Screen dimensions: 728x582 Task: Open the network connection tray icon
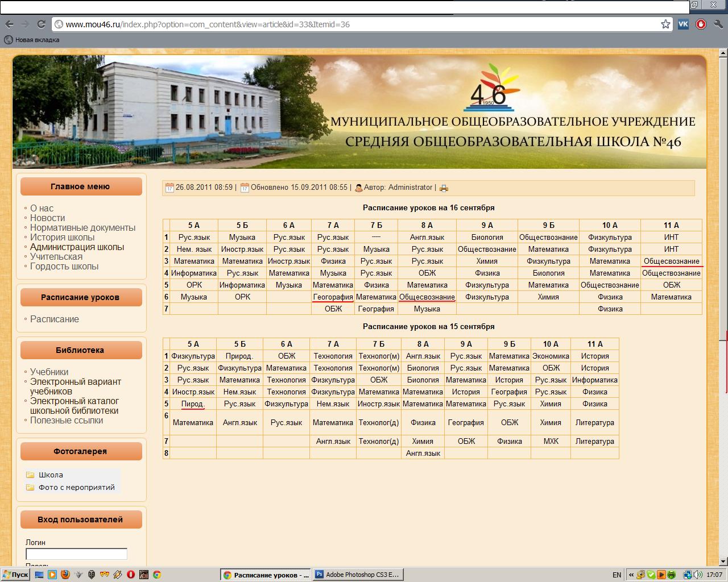pyautogui.click(x=688, y=575)
